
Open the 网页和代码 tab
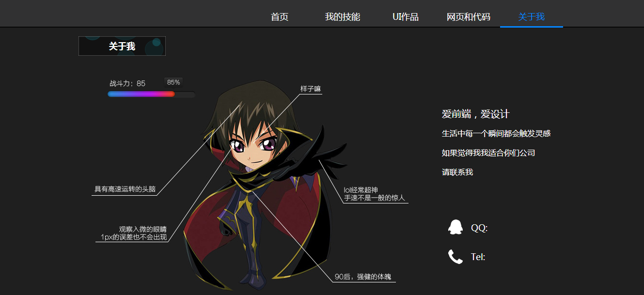[469, 17]
